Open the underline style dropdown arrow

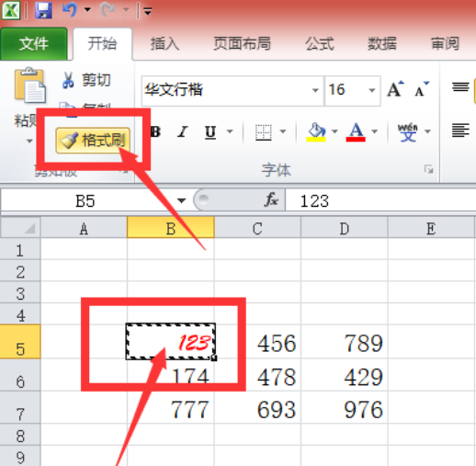point(230,131)
